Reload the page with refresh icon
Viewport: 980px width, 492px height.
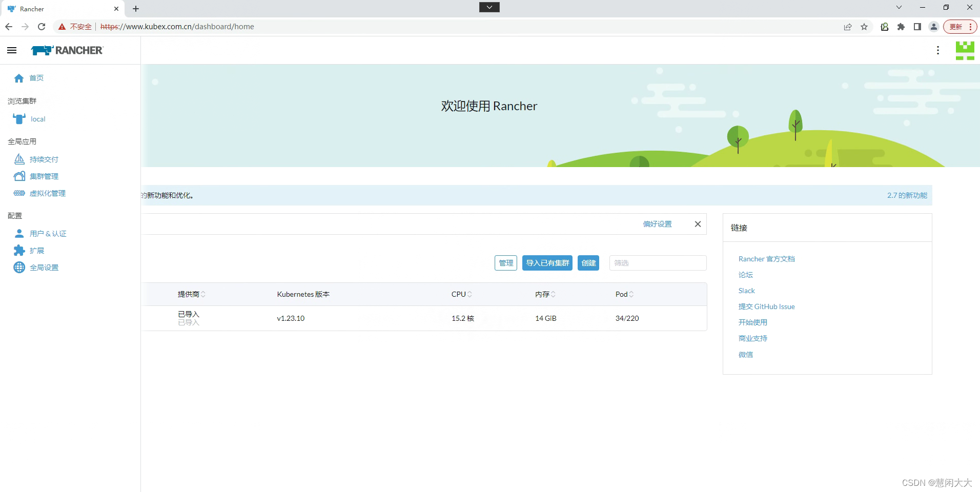42,27
